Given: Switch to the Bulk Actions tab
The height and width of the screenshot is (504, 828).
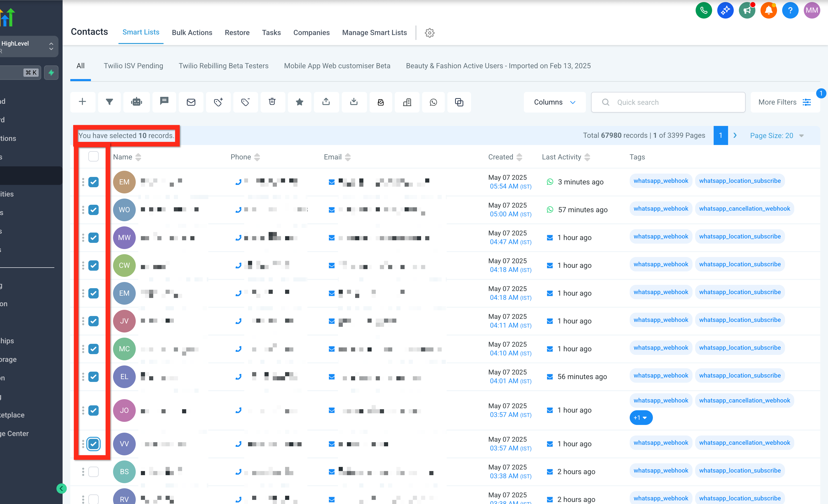Looking at the screenshot, I should pyautogui.click(x=192, y=33).
